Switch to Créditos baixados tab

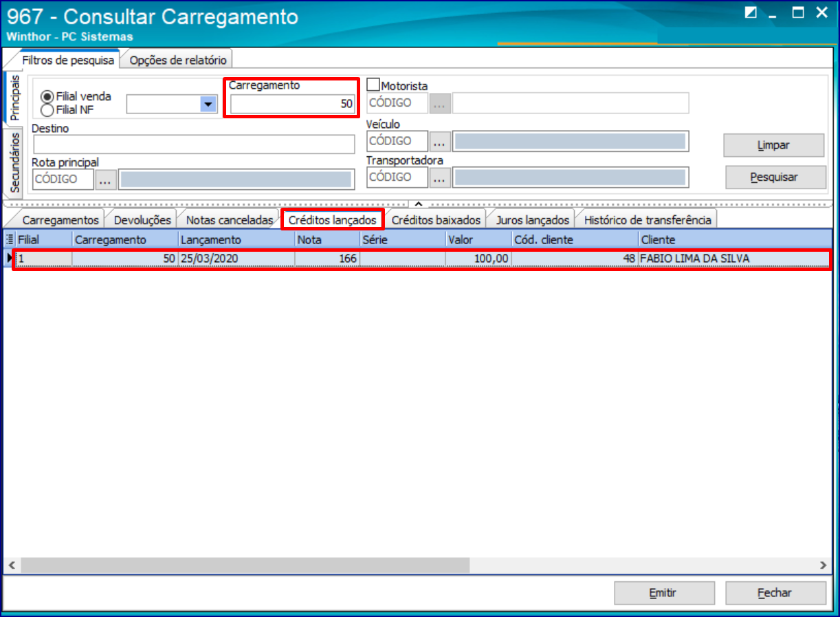[436, 220]
